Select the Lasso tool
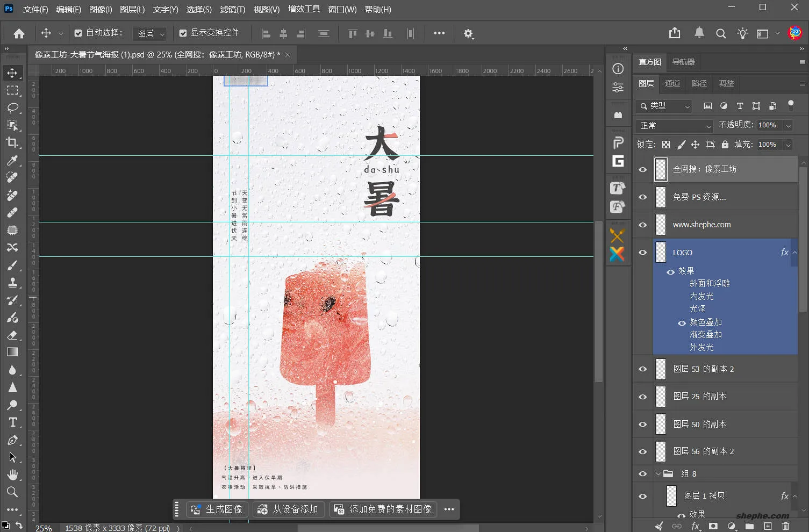Viewport: 809px width, 532px height. (12, 107)
